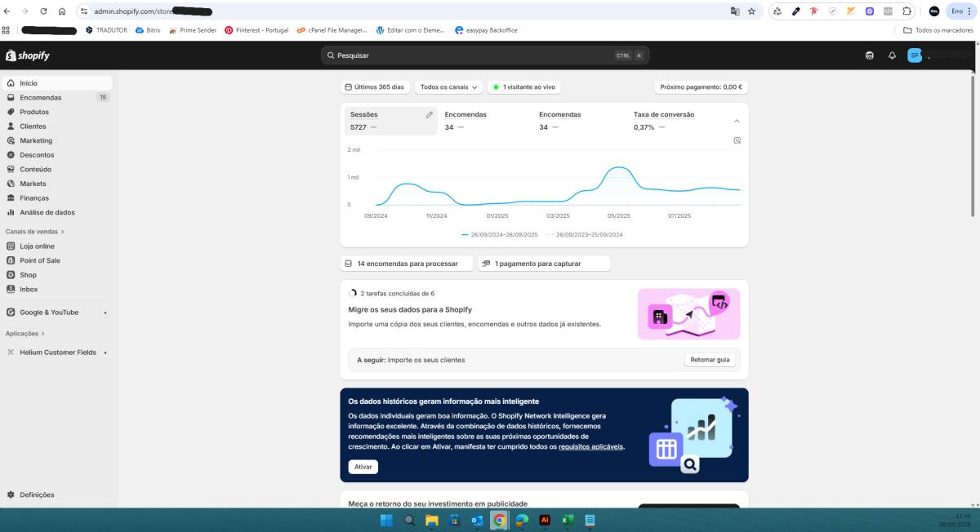This screenshot has height=532, width=980.
Task: Open the Sidekick assistant icon in header
Action: (870, 55)
